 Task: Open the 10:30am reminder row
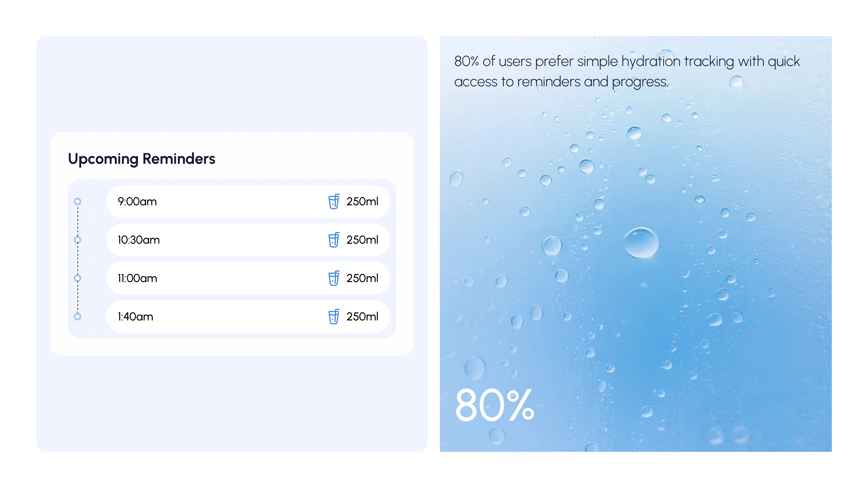point(248,240)
